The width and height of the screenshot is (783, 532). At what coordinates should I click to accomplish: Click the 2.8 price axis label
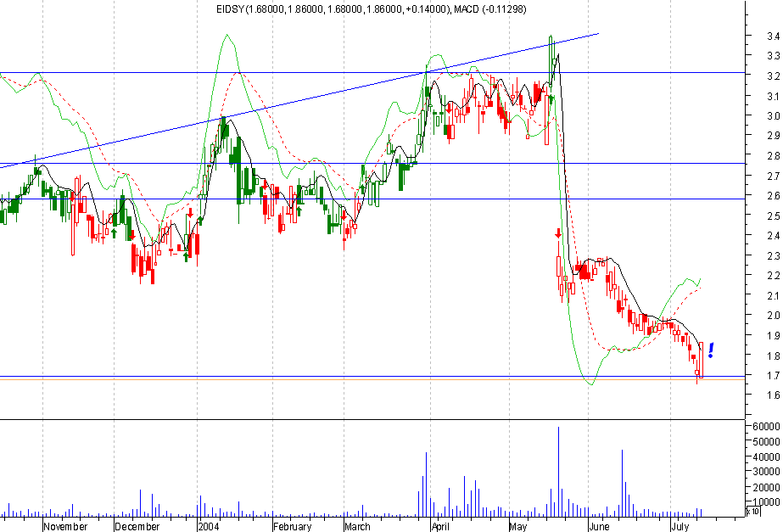tap(774, 156)
